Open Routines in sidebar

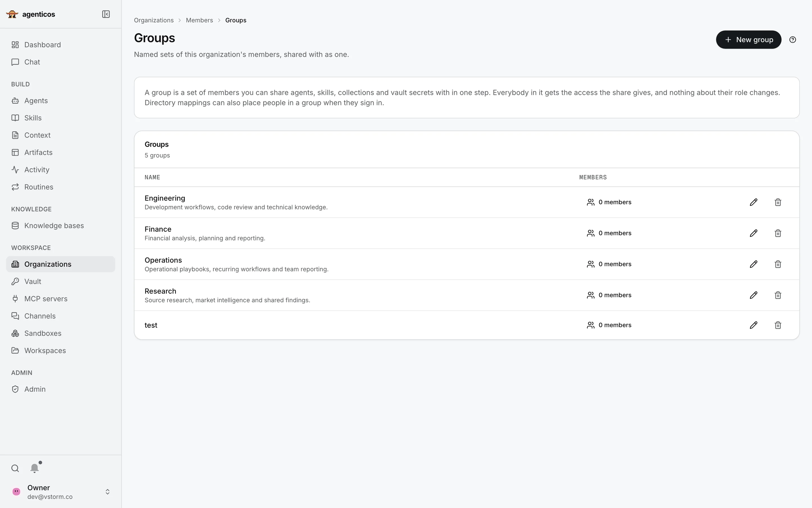coord(60,187)
